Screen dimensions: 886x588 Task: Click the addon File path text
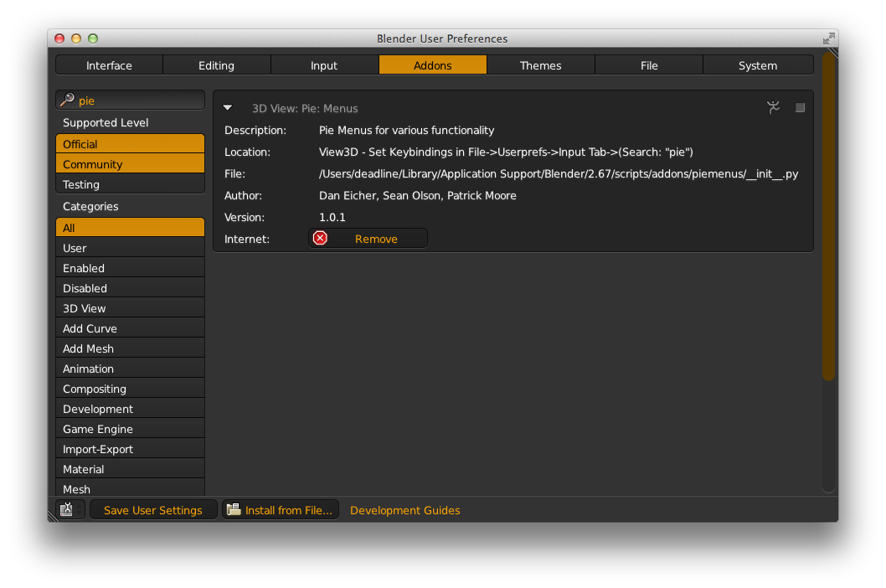coord(559,173)
